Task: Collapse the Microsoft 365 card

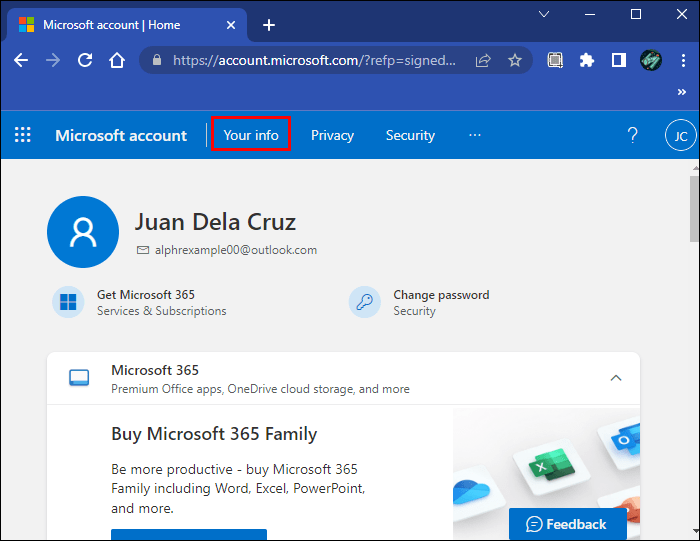Action: 616,378
